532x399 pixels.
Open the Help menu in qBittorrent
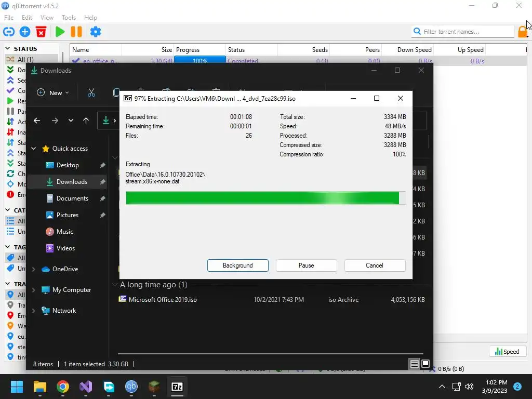click(90, 17)
